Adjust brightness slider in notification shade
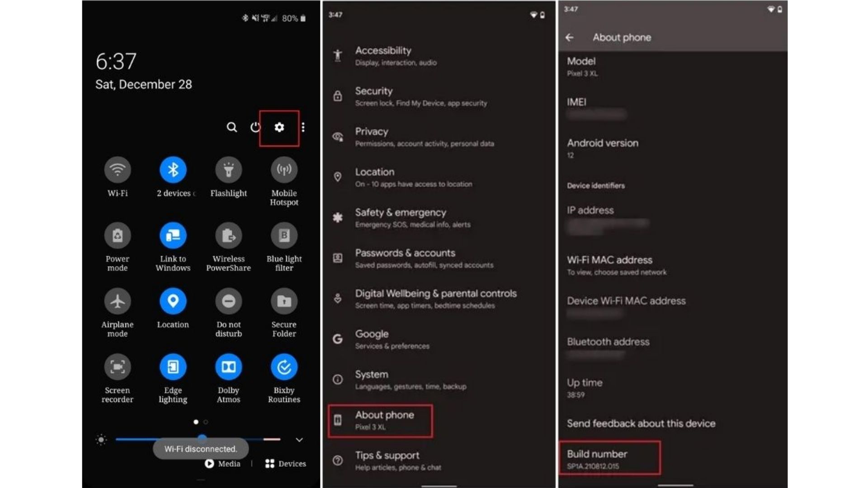868x488 pixels. click(x=203, y=439)
